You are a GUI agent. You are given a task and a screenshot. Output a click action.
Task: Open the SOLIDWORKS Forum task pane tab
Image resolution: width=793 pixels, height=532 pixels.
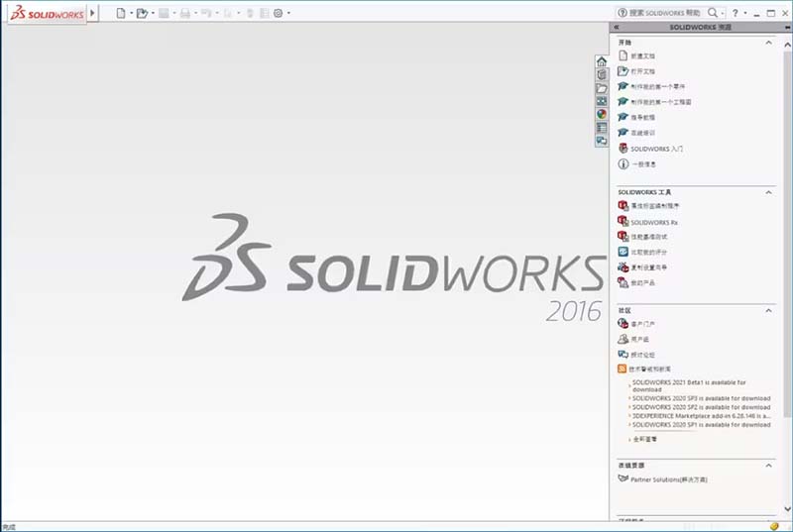click(x=602, y=141)
